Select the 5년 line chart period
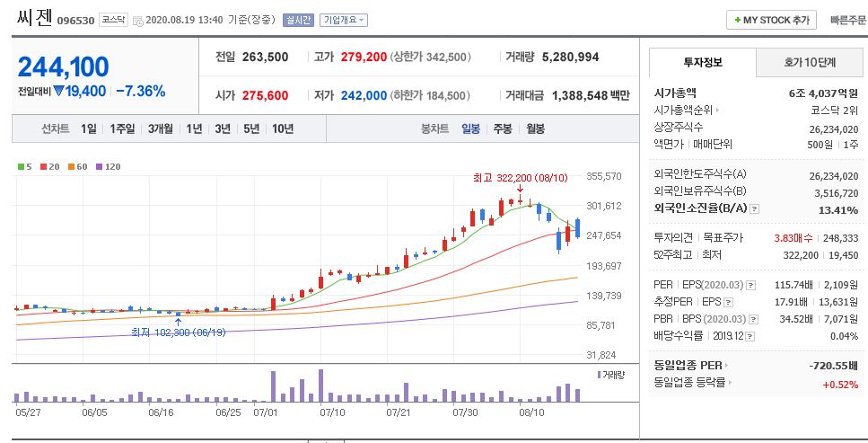 (251, 128)
